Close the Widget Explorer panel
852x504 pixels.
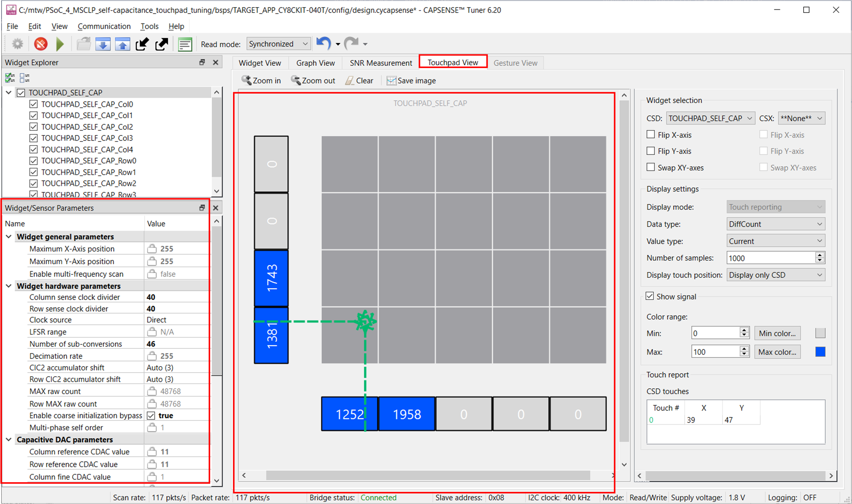(215, 62)
